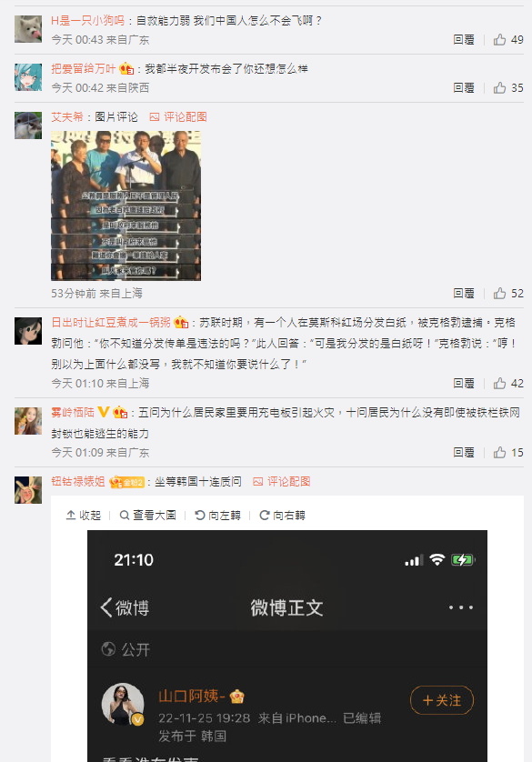Reply to 日出时让红豆煮成一锅粥's comment
This screenshot has width=532, height=762.
coord(464,384)
